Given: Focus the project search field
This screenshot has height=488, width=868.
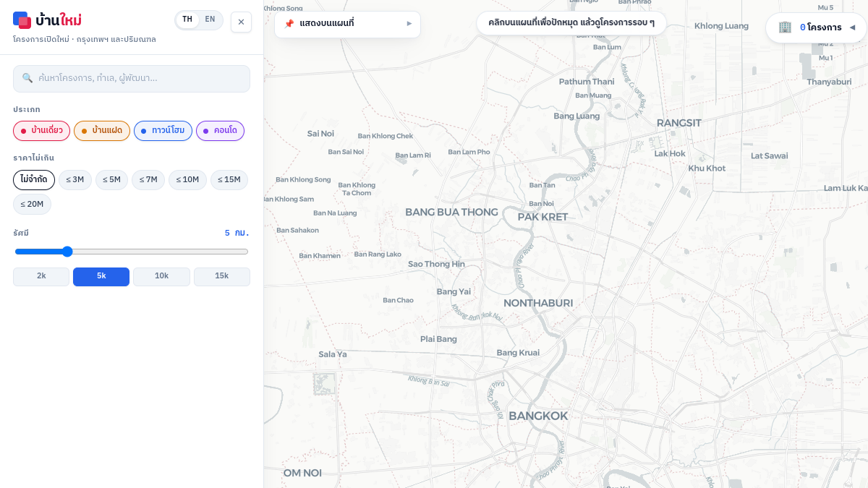Looking at the screenshot, I should click(x=132, y=78).
